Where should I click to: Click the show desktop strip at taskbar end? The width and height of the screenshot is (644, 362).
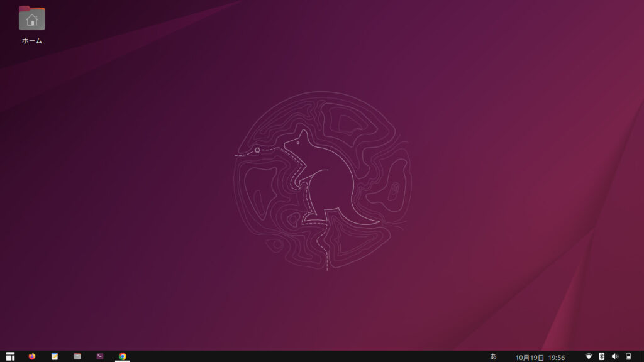click(x=641, y=356)
